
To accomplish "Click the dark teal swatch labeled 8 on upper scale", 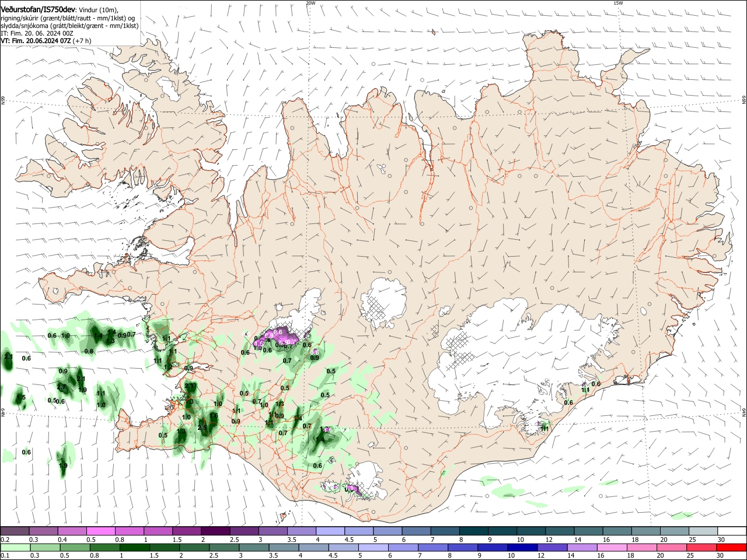I will (475, 531).
